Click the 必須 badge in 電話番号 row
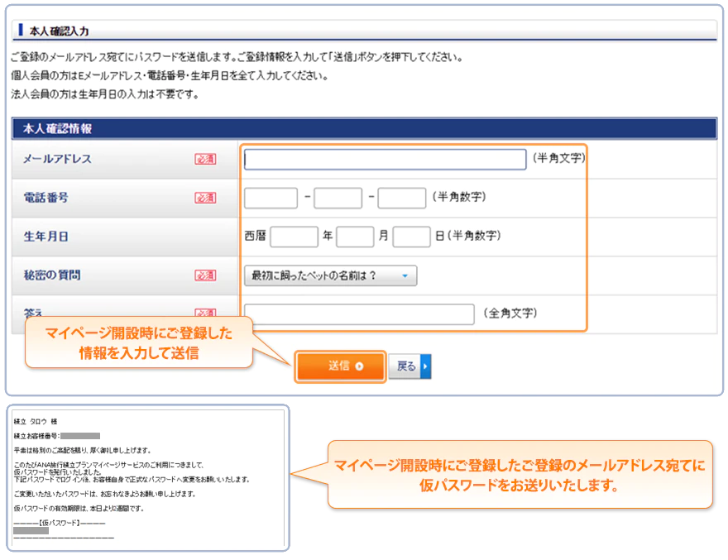 point(205,198)
